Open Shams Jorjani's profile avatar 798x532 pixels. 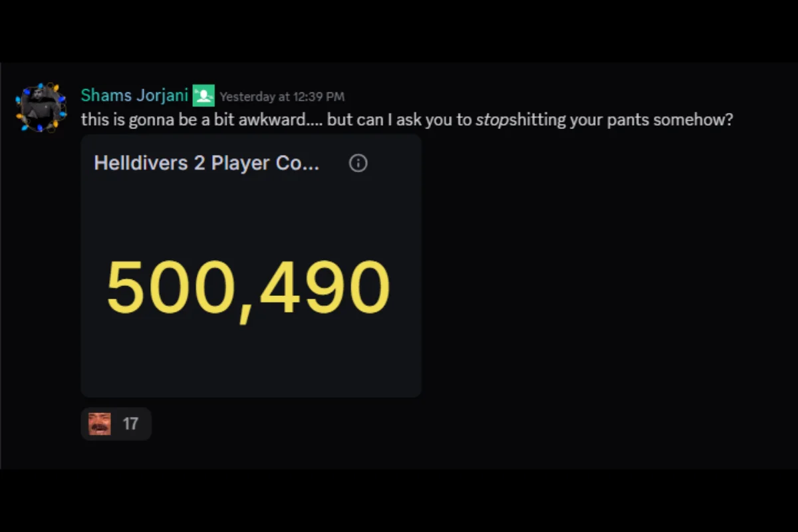(x=41, y=108)
